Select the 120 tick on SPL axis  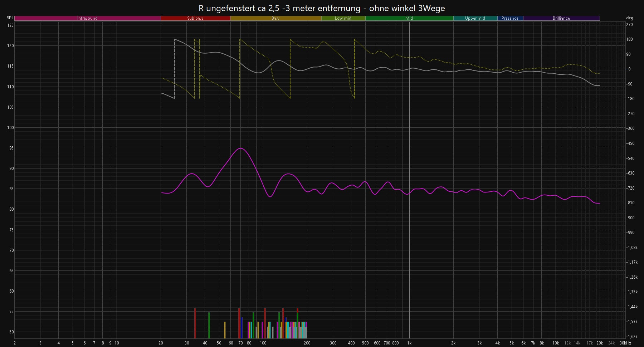10,46
